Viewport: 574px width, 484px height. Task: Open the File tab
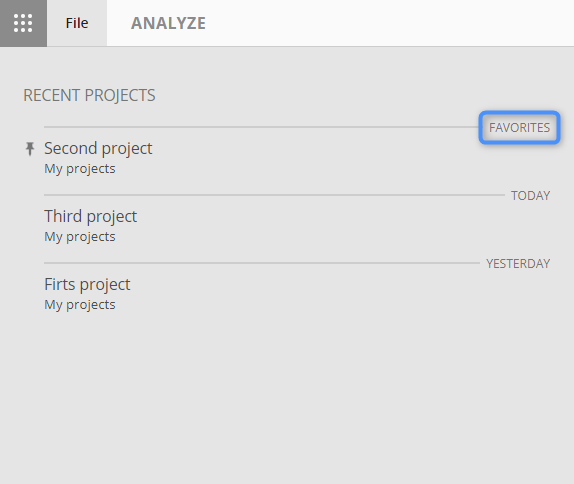pyautogui.click(x=77, y=23)
